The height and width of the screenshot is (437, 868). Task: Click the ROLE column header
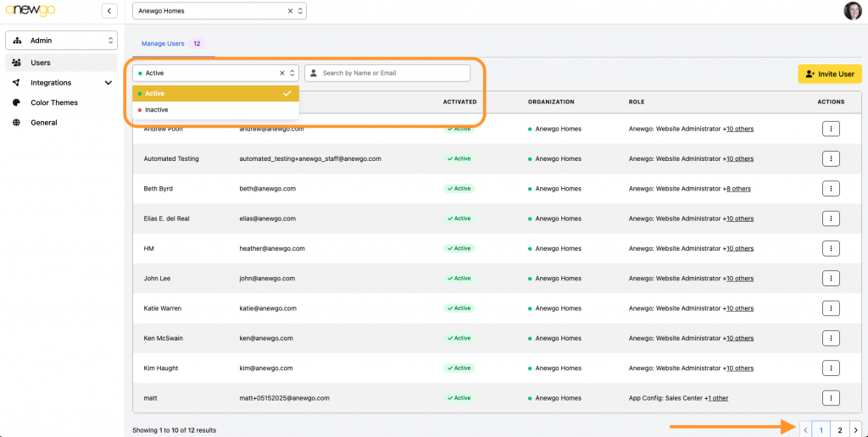(637, 102)
